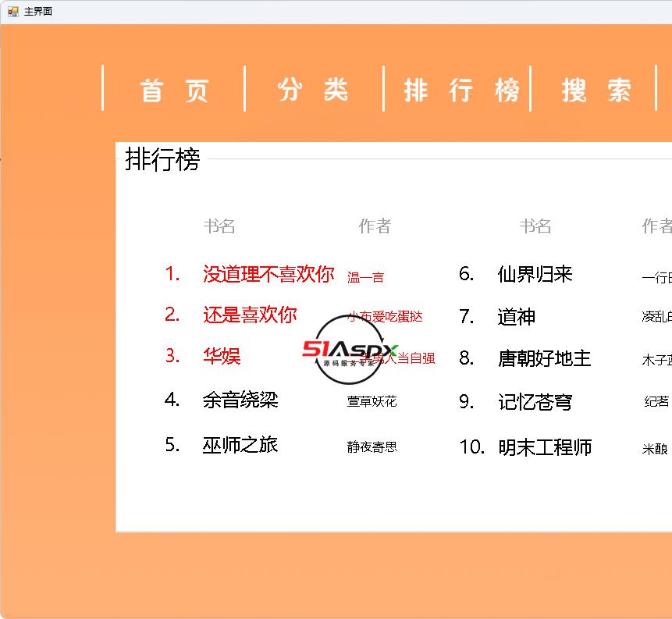
Task: Select the book 记忆苍穹
Action: [535, 402]
